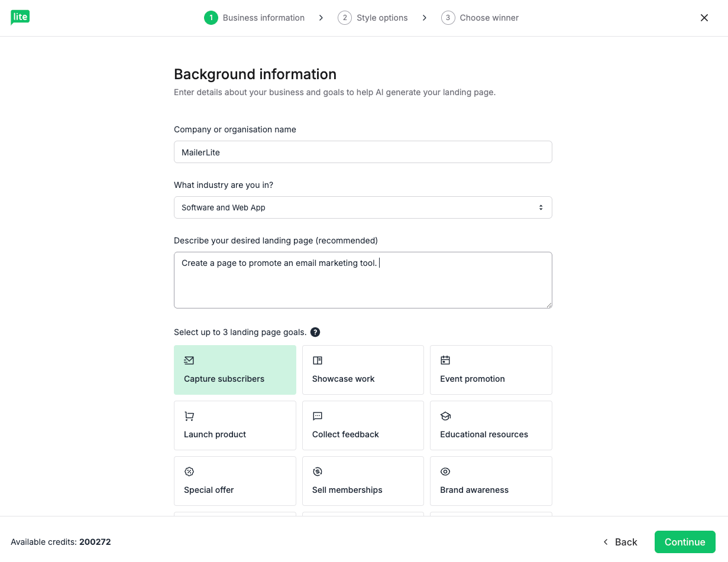Click inside the landing page description textarea

(363, 280)
